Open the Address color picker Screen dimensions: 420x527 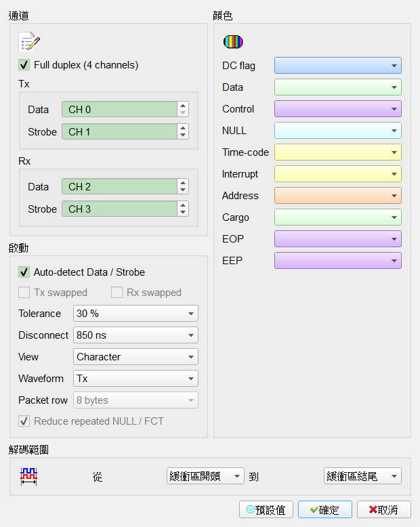[338, 196]
